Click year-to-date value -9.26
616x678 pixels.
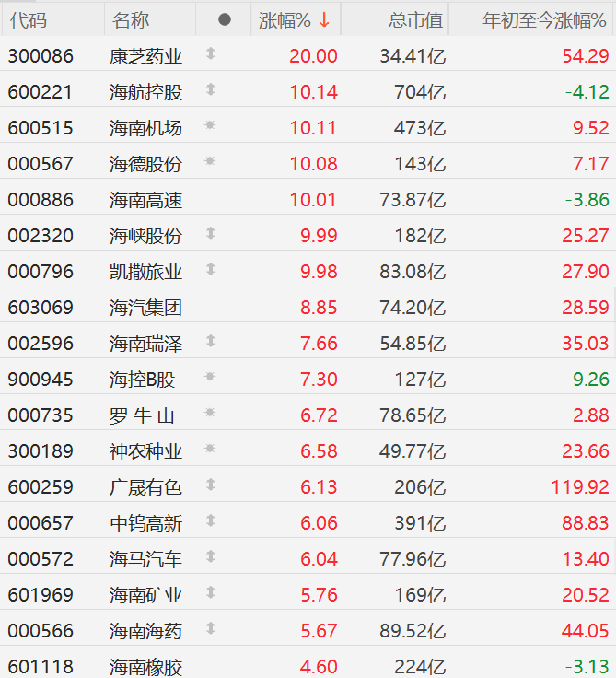pos(587,380)
